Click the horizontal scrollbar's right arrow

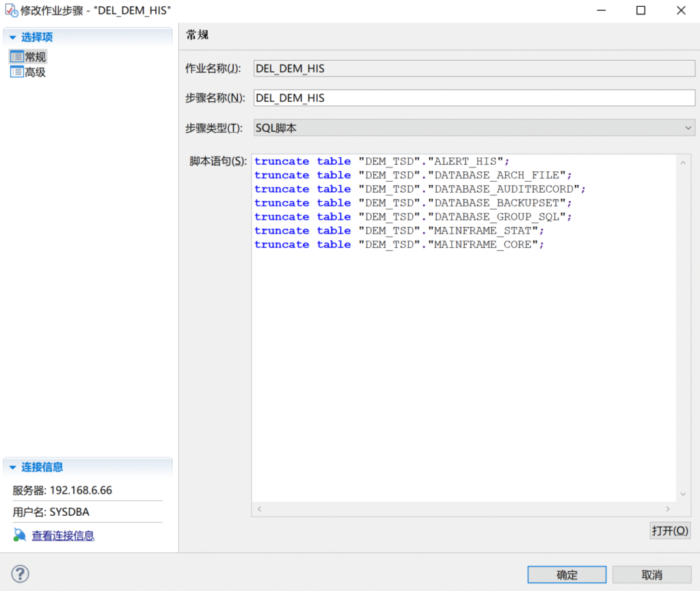[x=669, y=509]
